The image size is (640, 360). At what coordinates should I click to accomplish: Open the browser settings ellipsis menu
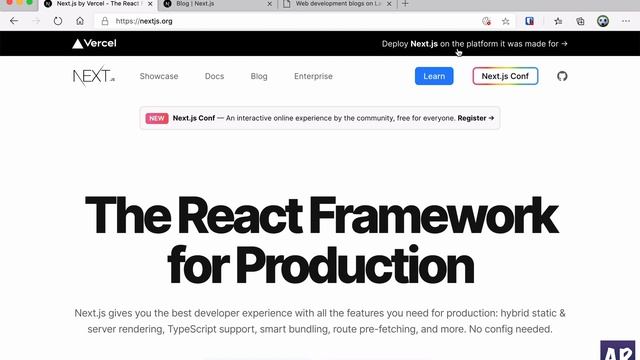[626, 21]
